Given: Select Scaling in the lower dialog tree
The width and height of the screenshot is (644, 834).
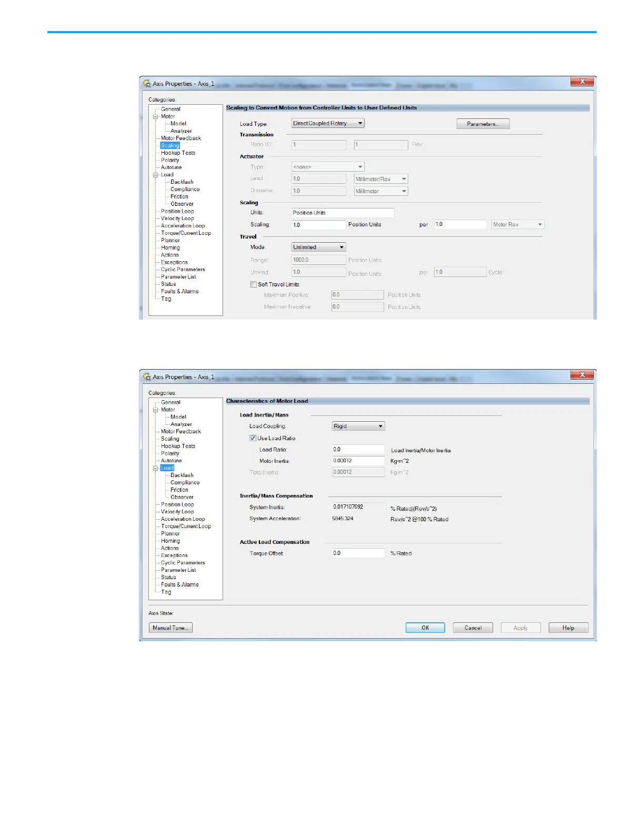Looking at the screenshot, I should (170, 439).
